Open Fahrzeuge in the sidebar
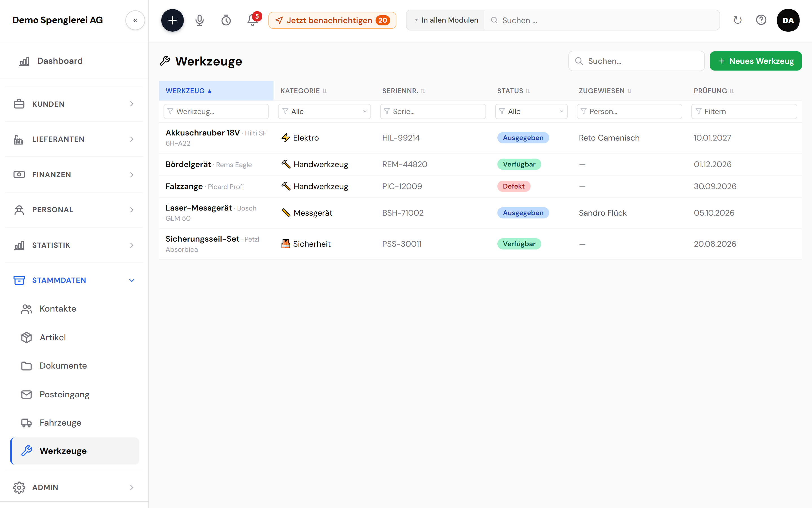 pos(74,423)
